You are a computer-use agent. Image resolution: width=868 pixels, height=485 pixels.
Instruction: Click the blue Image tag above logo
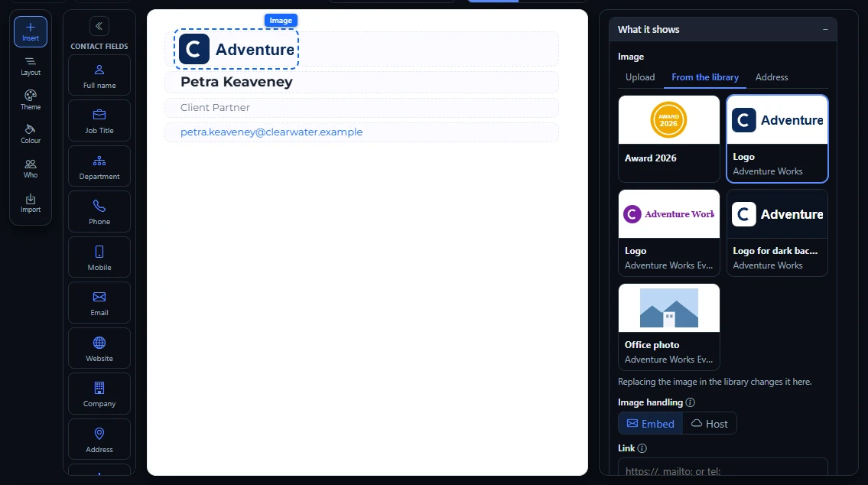[x=281, y=21]
